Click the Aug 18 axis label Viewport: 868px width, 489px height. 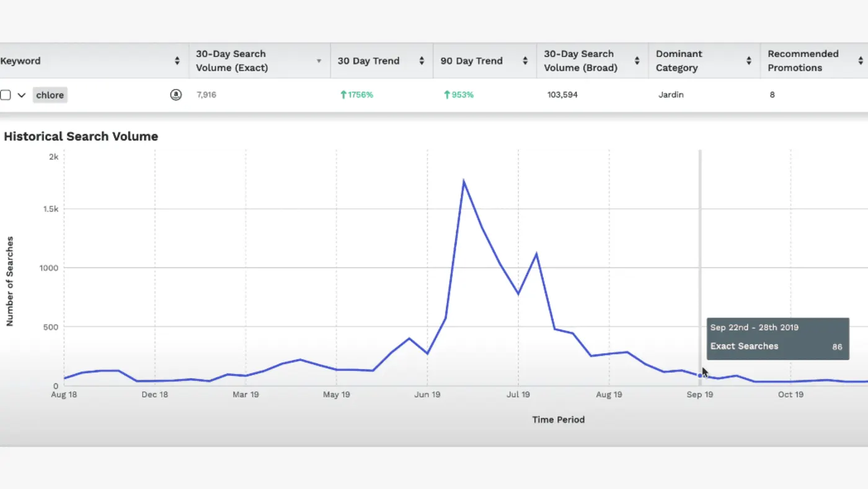(64, 394)
